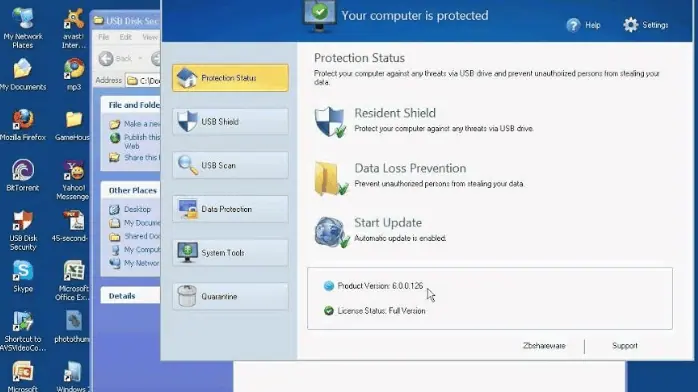Viewport: 698px width, 392px height.
Task: Expand Details panel in Explorer
Action: click(130, 296)
